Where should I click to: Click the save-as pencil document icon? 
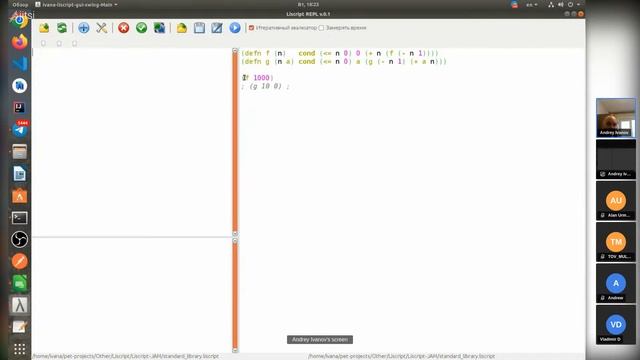click(217, 28)
